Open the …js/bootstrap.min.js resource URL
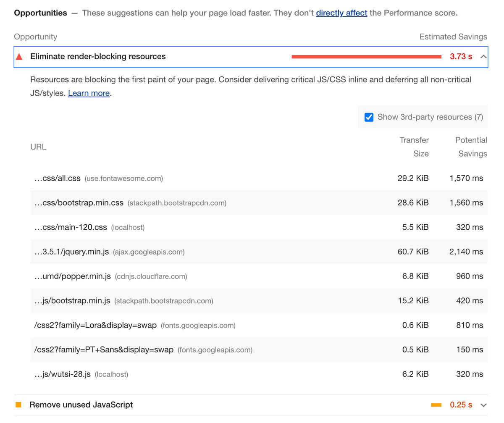504x423 pixels. pyautogui.click(x=72, y=301)
